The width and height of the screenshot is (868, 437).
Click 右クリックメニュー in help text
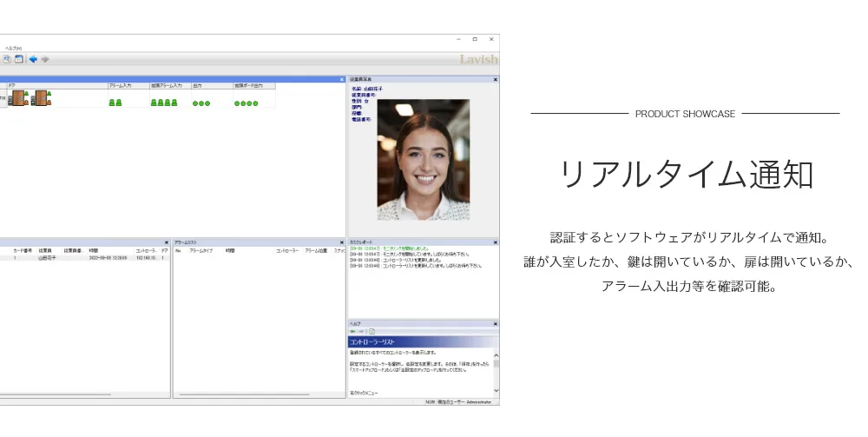pyautogui.click(x=365, y=394)
